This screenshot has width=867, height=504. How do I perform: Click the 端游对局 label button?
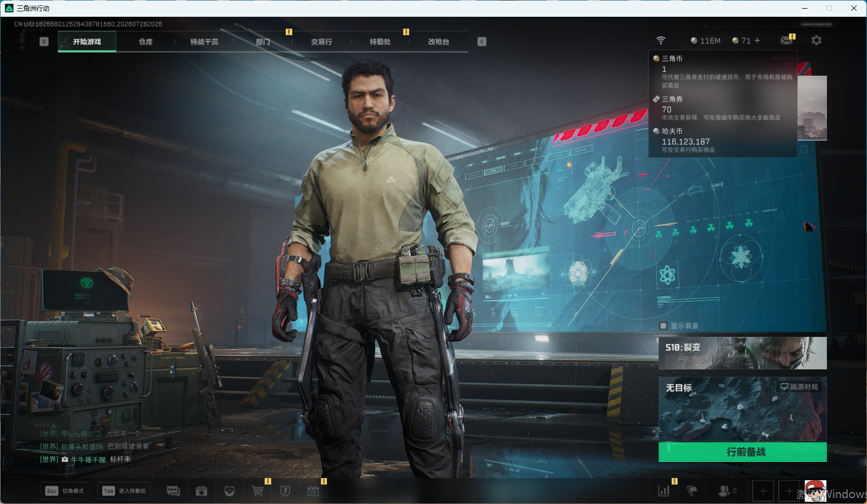tap(799, 387)
